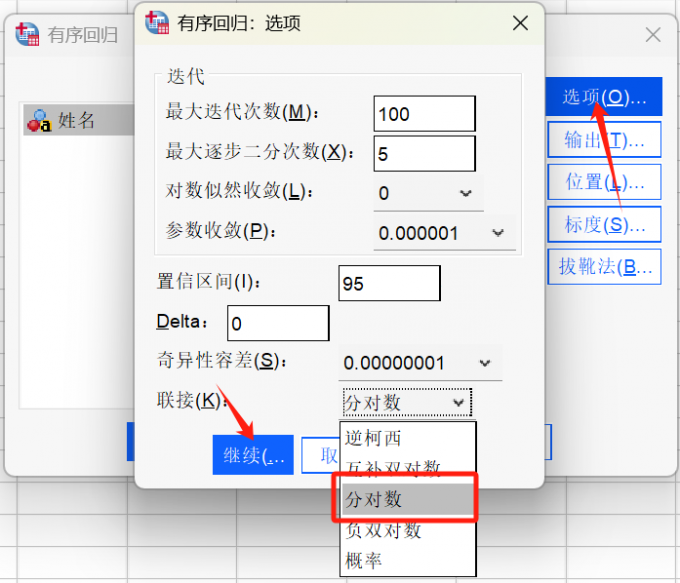Choose 概率 from the link list
Screen dimensions: 680x583
[408, 560]
